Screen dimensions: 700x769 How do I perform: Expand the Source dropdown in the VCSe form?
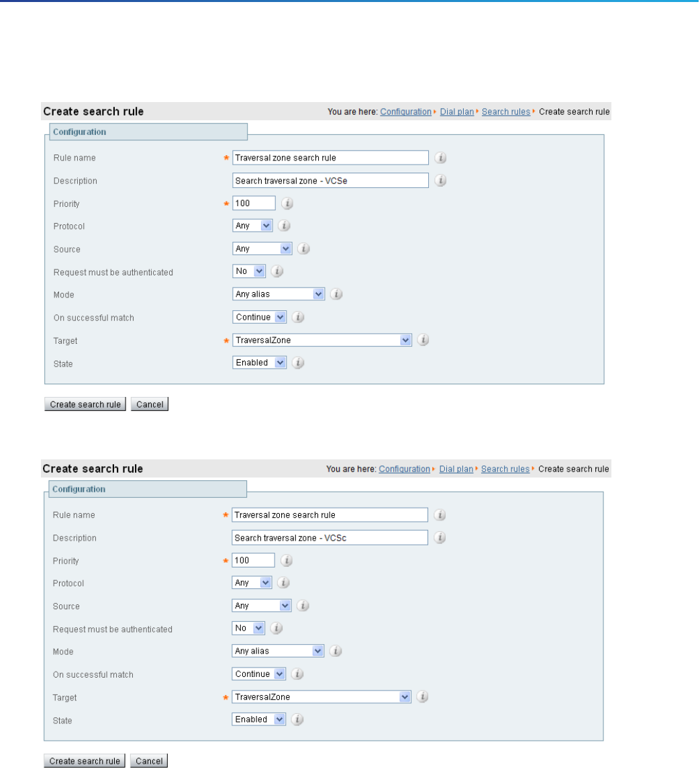[x=262, y=248]
